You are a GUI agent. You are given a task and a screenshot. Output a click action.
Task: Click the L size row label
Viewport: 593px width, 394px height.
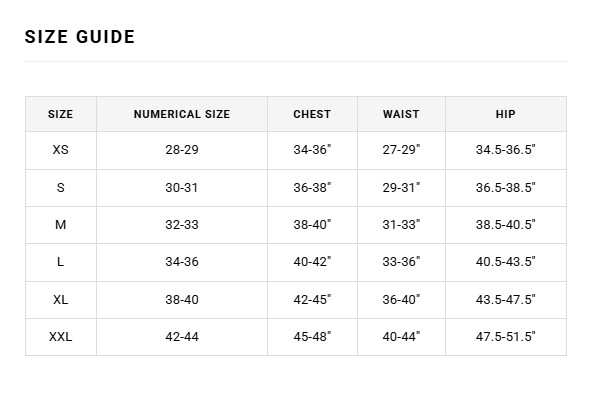click(61, 262)
